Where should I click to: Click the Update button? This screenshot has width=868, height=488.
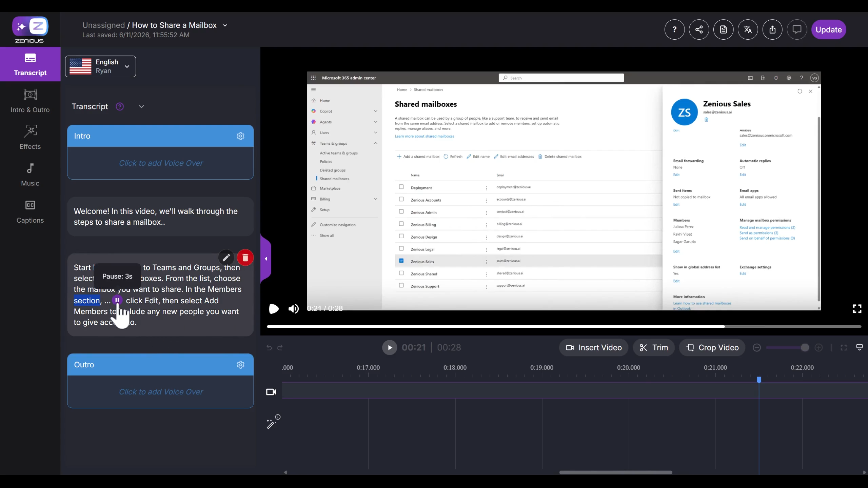click(x=829, y=29)
